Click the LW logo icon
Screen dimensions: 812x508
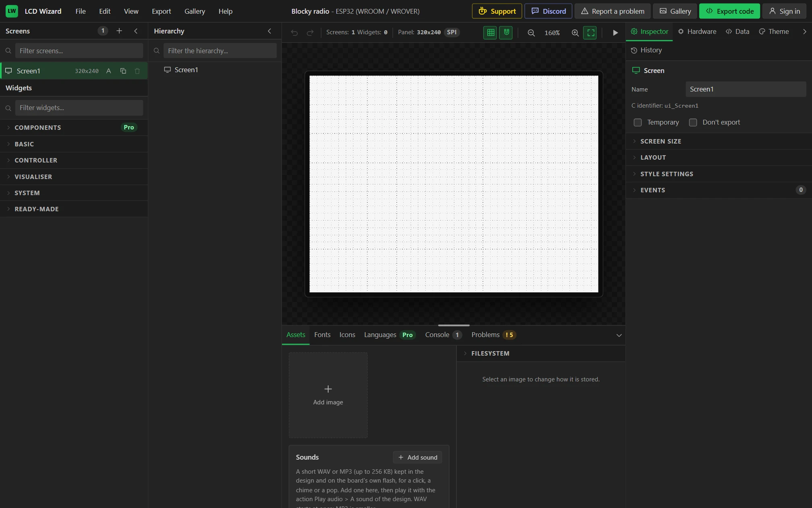pyautogui.click(x=12, y=11)
